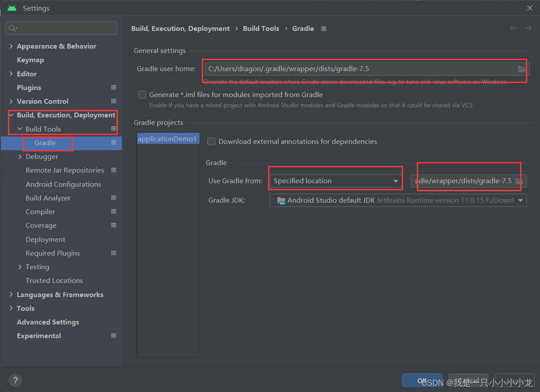Select Compiler settings page

tap(40, 211)
